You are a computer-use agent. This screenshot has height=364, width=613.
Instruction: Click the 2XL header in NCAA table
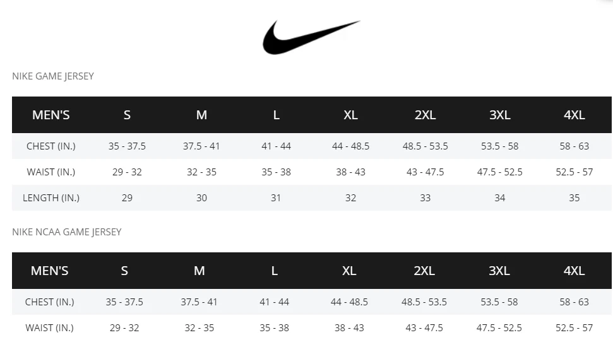424,271
